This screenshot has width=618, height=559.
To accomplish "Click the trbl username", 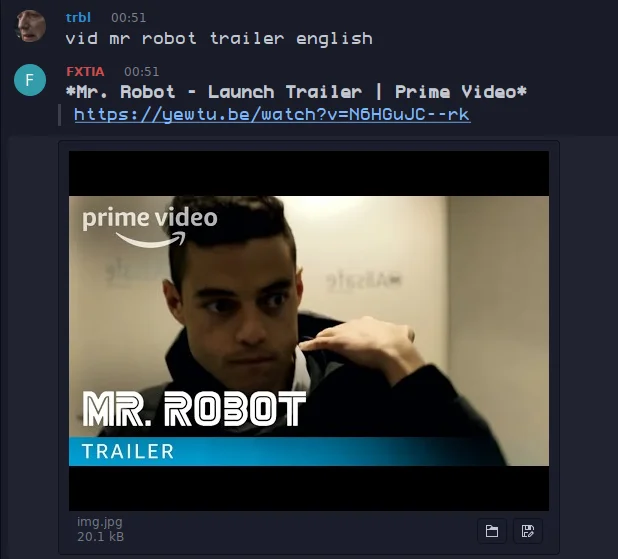I will click(x=78, y=17).
